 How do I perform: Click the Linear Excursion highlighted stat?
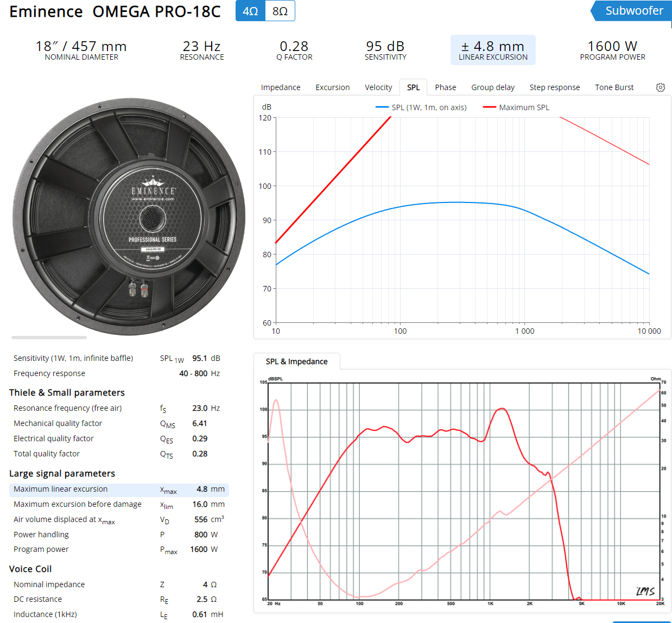493,50
